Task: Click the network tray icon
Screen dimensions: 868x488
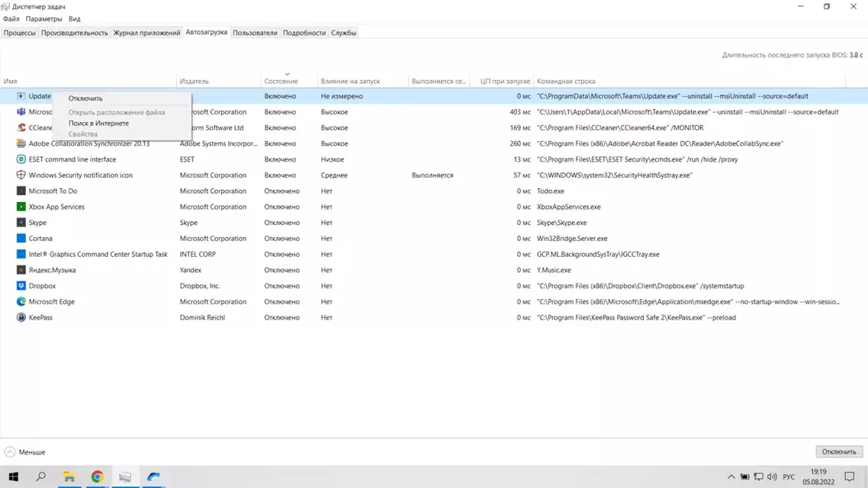Action: click(x=758, y=477)
